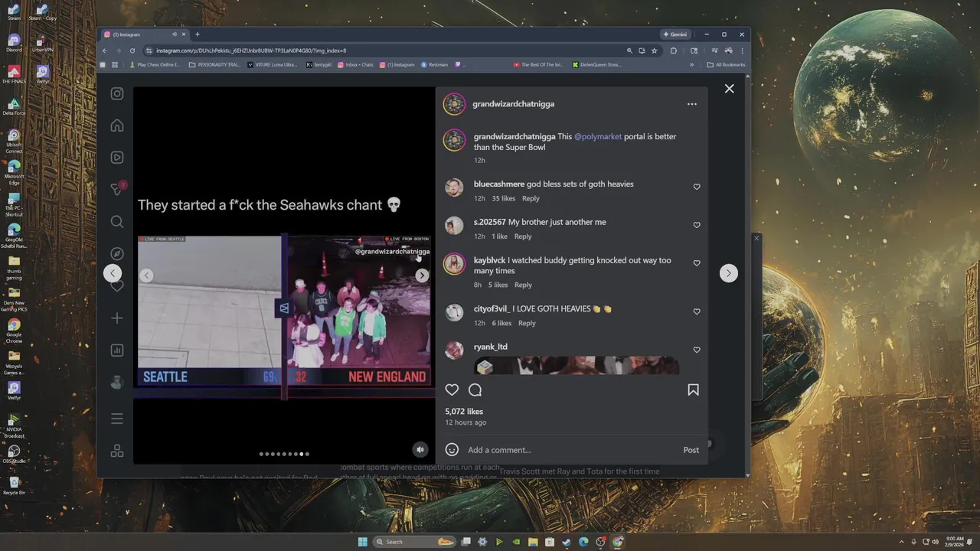Screen dimensions: 980x551
Task: Like kayblvck's comment
Action: pos(697,263)
